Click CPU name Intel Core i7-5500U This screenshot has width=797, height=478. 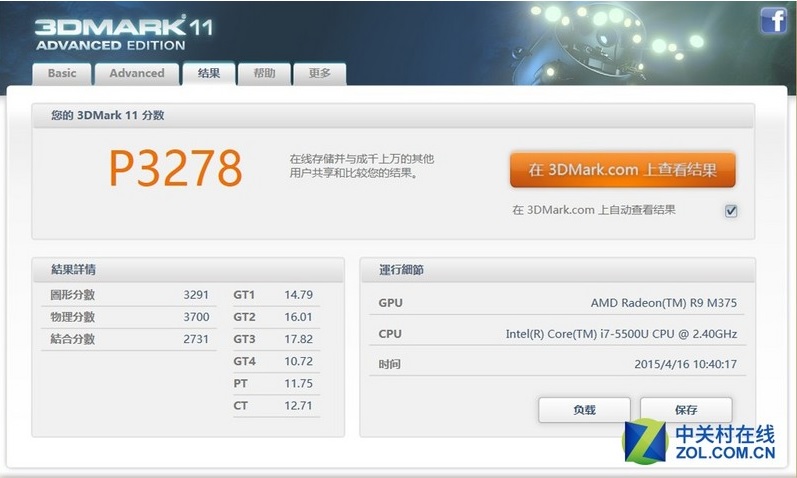pyautogui.click(x=621, y=334)
